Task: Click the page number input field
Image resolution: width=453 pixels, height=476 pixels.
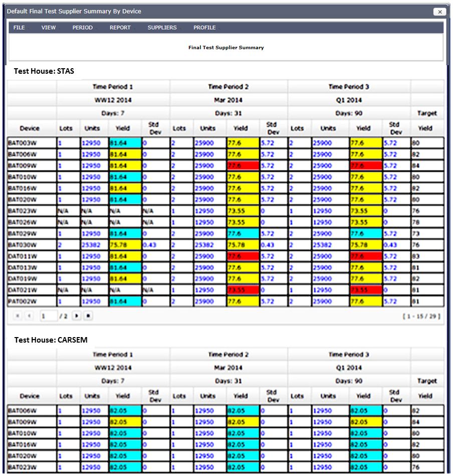Action: click(48, 316)
